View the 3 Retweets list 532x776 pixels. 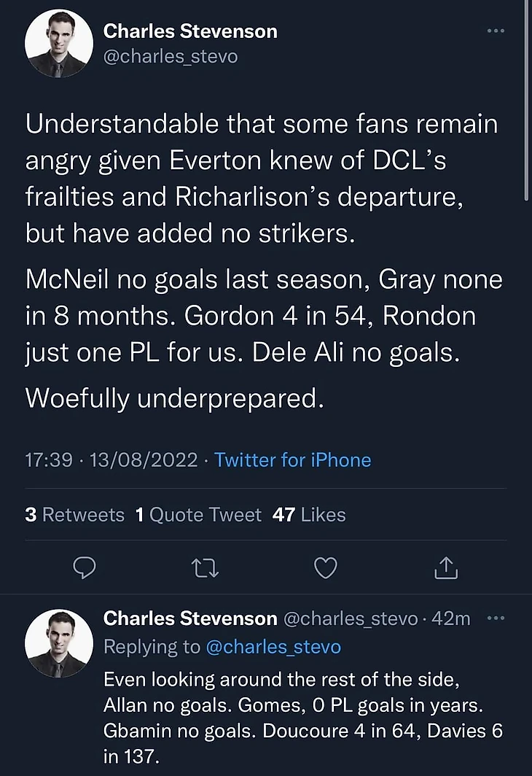coord(74,515)
